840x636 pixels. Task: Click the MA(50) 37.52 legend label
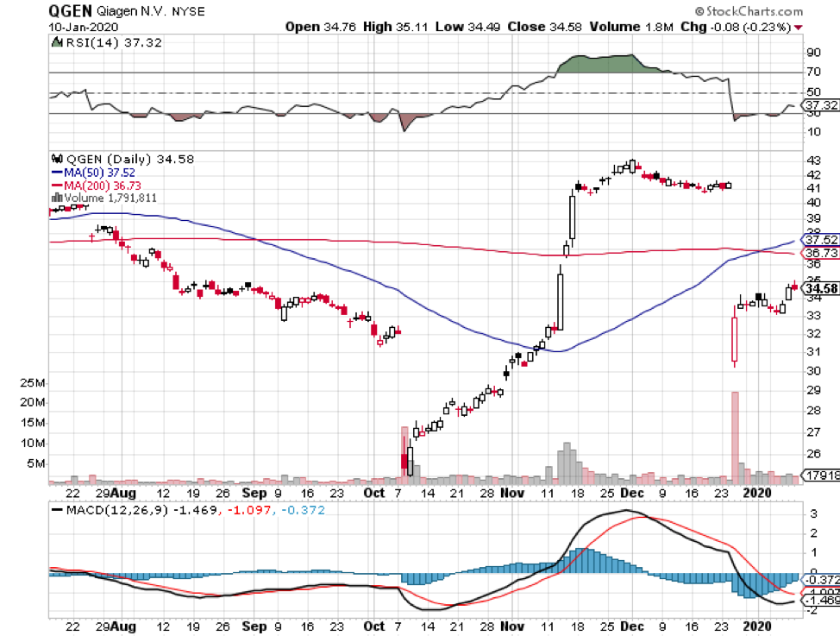coord(100,173)
